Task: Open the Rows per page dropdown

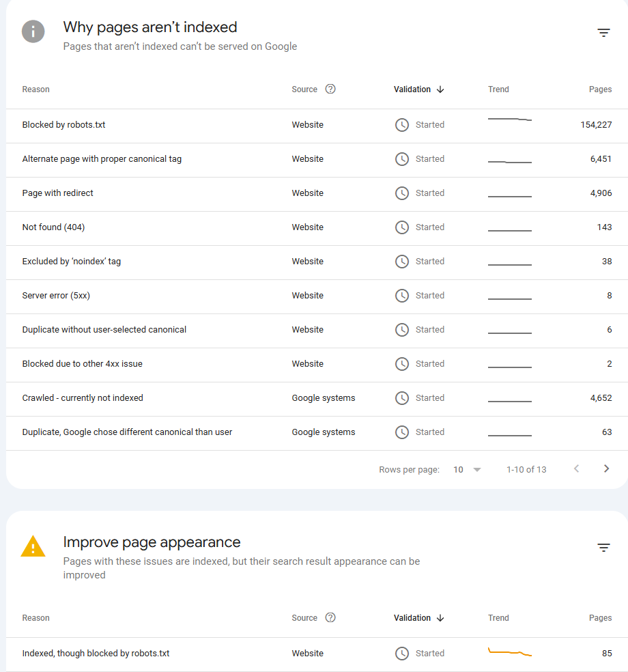Action: pyautogui.click(x=468, y=469)
